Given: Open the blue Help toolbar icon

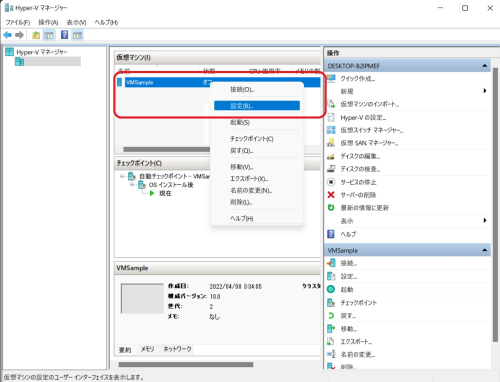Looking at the screenshot, I should point(65,34).
